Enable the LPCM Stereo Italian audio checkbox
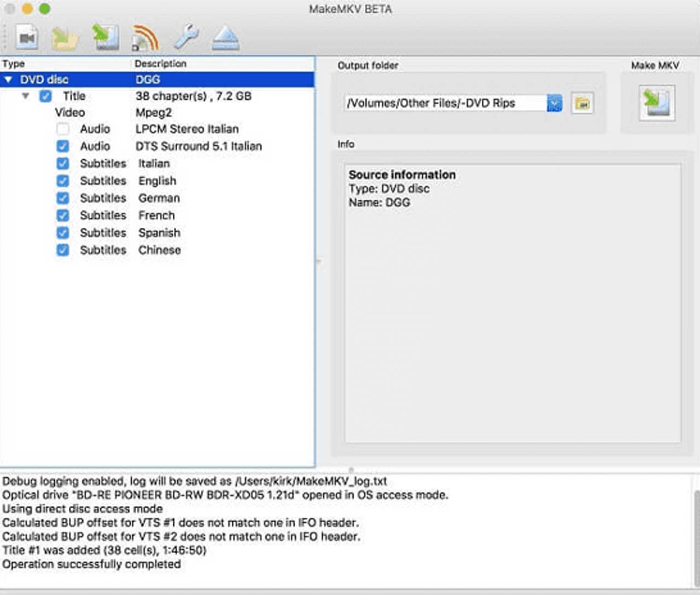 (63, 129)
